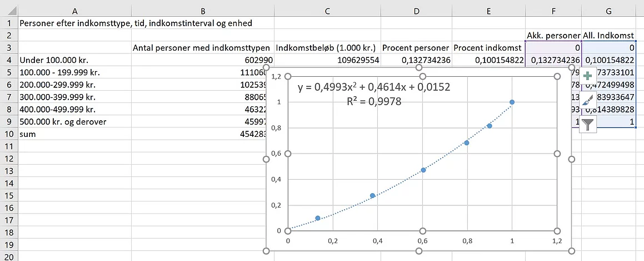Select the Procent indkomst header cell
The width and height of the screenshot is (644, 261).
point(488,47)
